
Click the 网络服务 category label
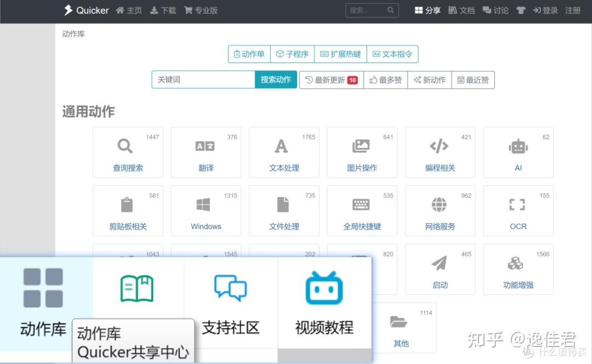click(440, 226)
